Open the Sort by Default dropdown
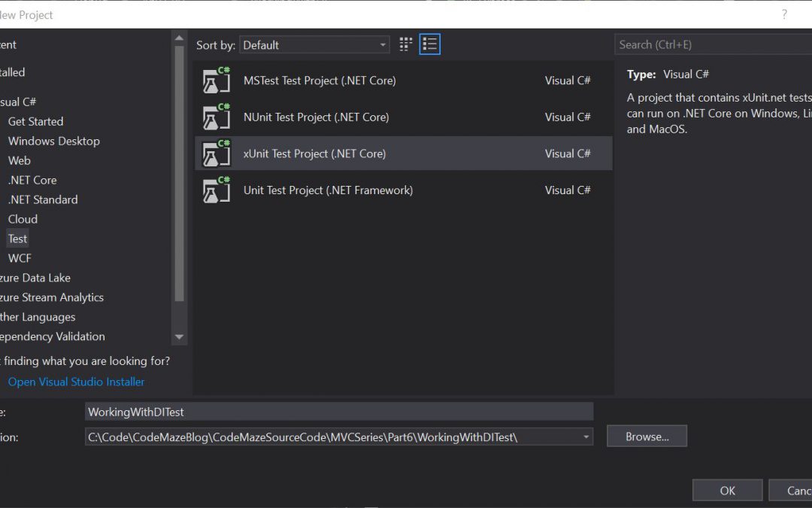This screenshot has height=508, width=812. coord(314,45)
